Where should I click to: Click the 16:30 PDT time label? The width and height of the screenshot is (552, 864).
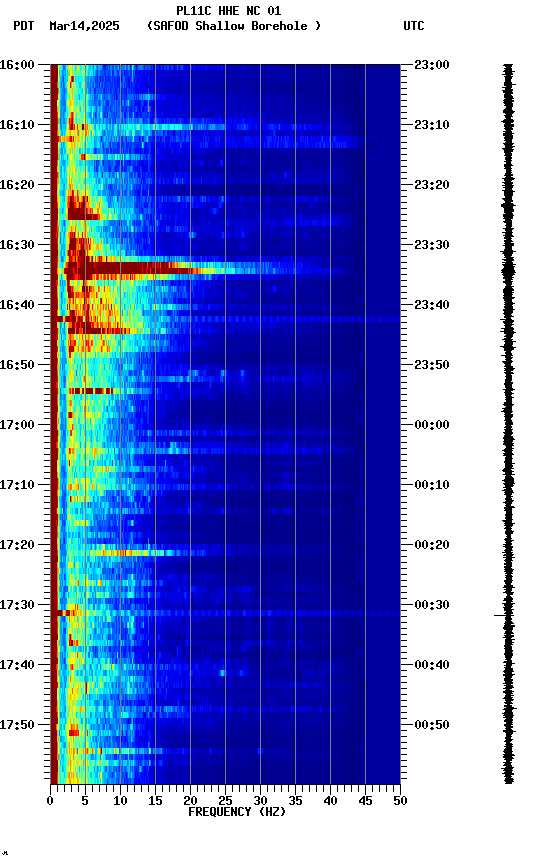coord(17,245)
